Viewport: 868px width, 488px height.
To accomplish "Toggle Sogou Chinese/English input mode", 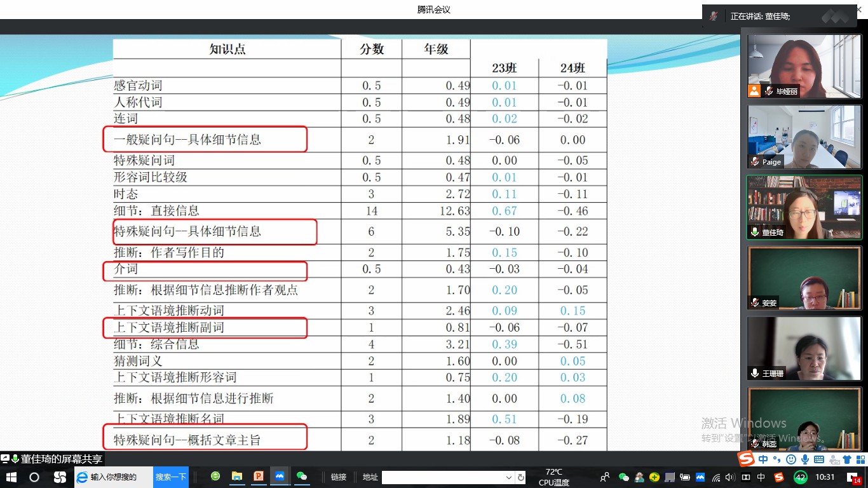I will coord(763,459).
